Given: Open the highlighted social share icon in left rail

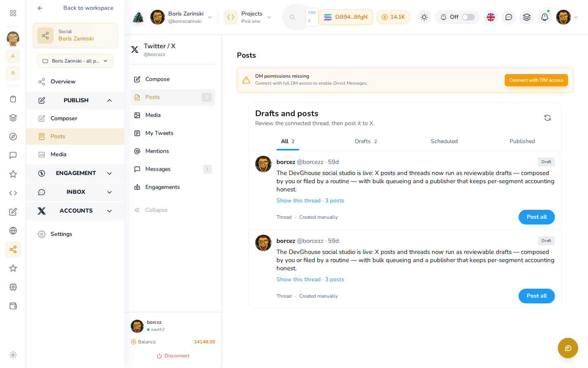Looking at the screenshot, I should pos(13,249).
